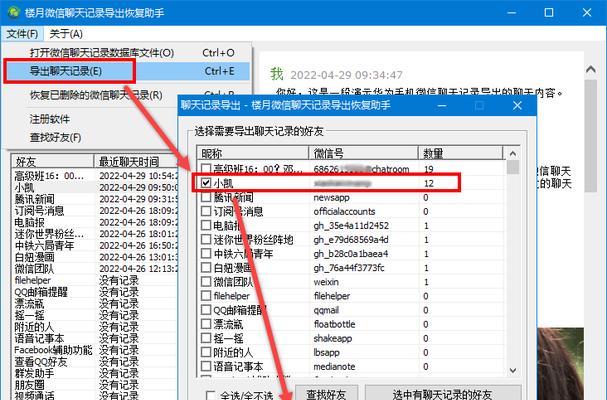The image size is (607, 400).
Task: Select 白妞漫画 in the main friend list
Action: coord(34,257)
